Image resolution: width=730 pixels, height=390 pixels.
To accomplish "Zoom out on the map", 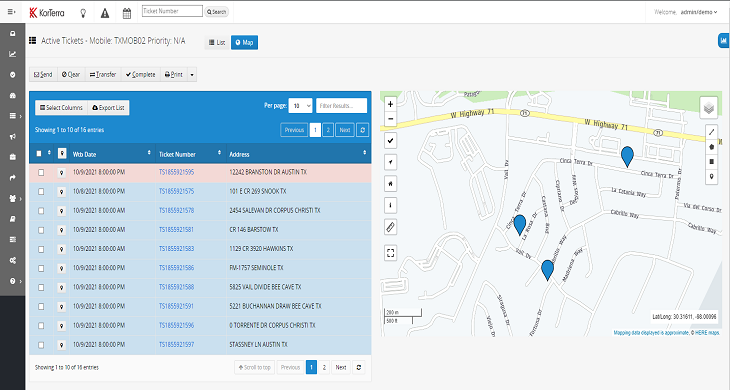I will 391,119.
